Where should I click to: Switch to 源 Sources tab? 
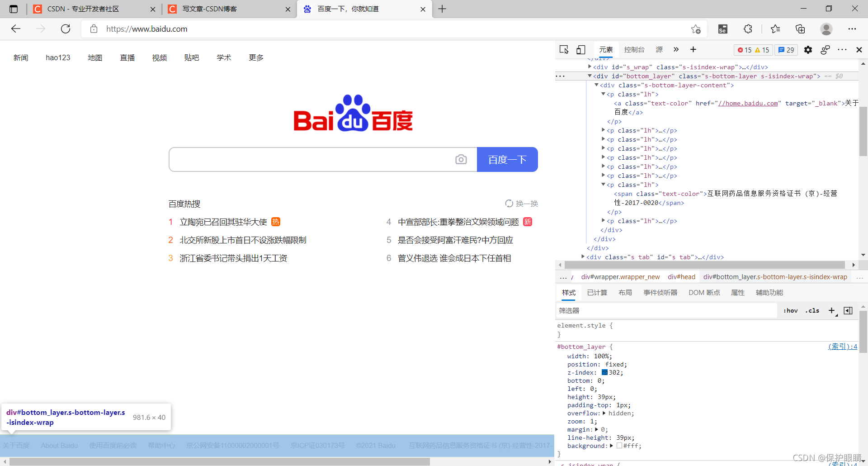tap(659, 50)
